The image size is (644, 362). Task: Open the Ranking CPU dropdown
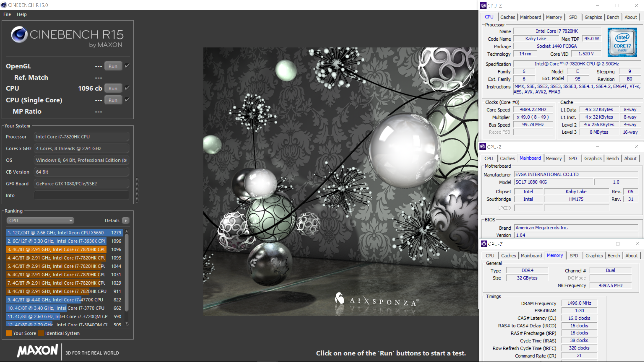(x=40, y=220)
